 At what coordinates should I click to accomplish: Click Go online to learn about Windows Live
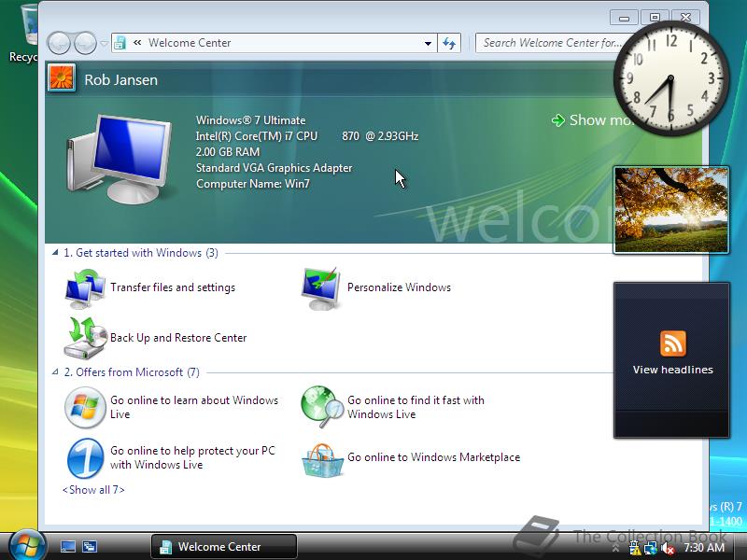(194, 407)
